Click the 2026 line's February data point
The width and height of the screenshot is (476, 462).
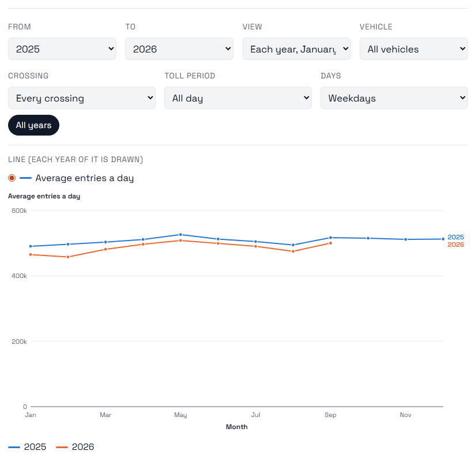tap(68, 257)
